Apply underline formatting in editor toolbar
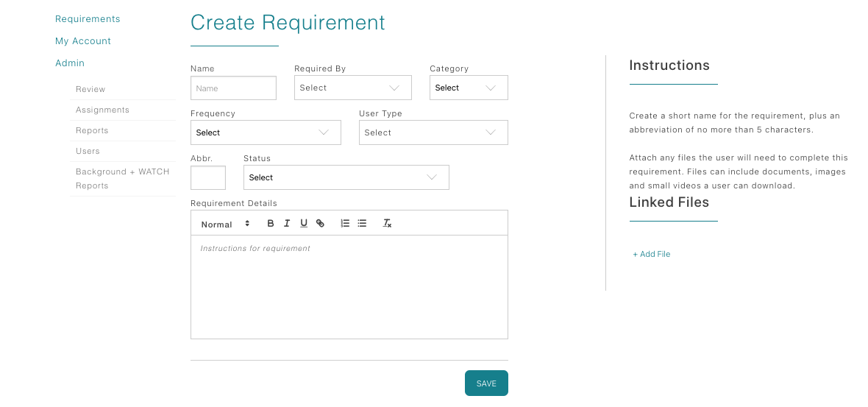Screen dimensions: 868x407 pyautogui.click(x=303, y=224)
